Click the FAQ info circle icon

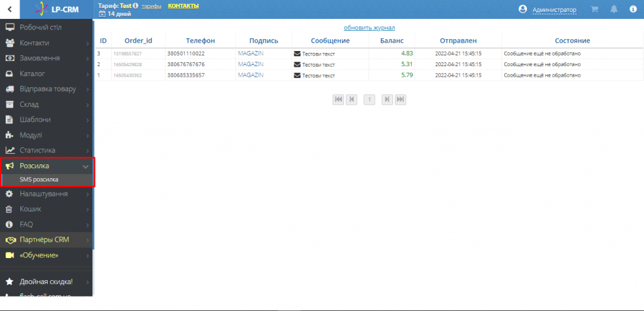pos(9,224)
